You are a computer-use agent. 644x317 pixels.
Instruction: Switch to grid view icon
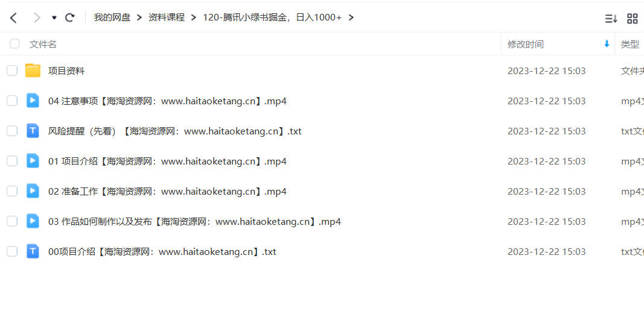[633, 19]
